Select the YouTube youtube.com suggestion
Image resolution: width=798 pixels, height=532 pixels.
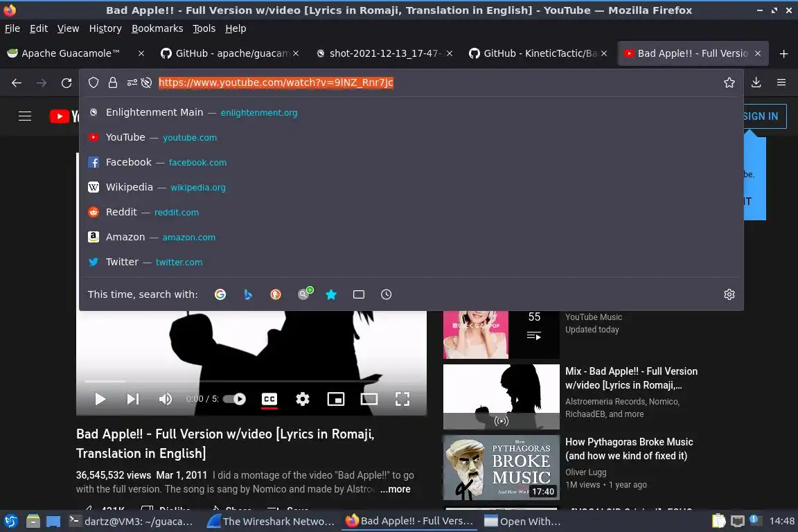[x=411, y=137]
